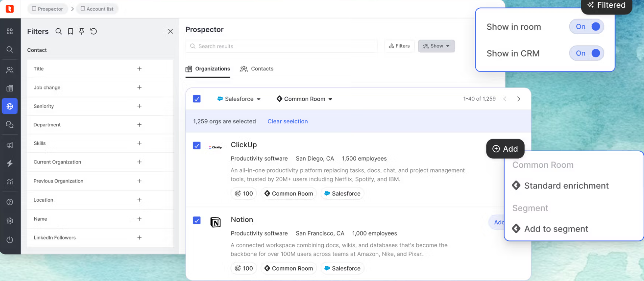Image resolution: width=644 pixels, height=281 pixels.
Task: Choose Add to segment from the menu
Action: pyautogui.click(x=550, y=229)
